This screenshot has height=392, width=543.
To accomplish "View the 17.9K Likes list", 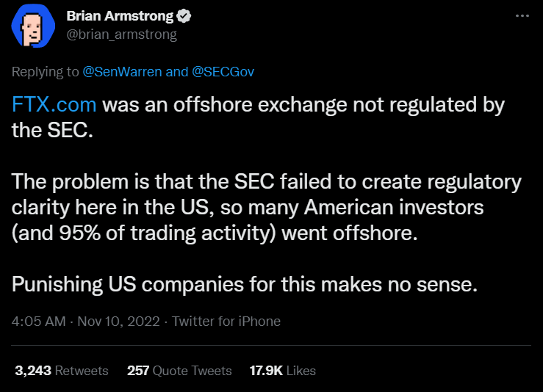I will pos(283,371).
